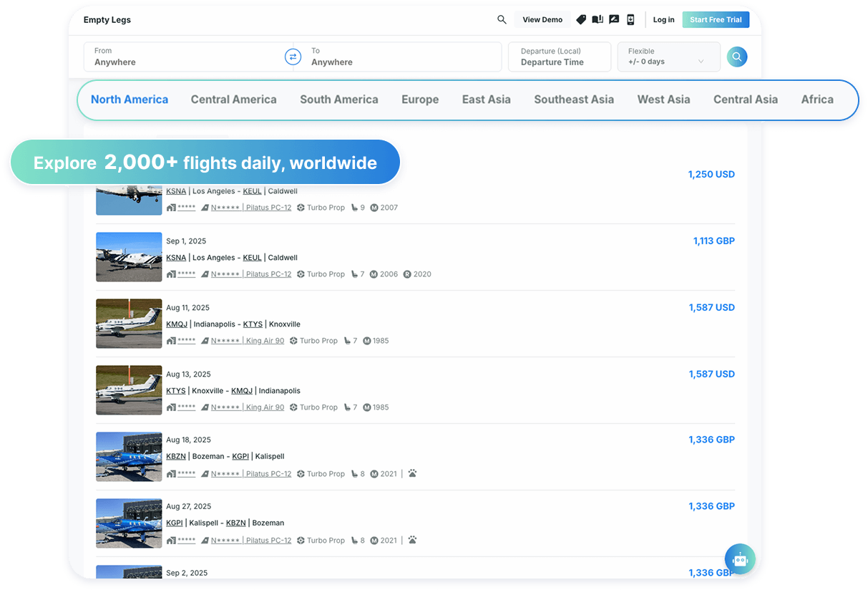868x590 pixels.
Task: Open the search magnifier icon in the header
Action: [502, 19]
